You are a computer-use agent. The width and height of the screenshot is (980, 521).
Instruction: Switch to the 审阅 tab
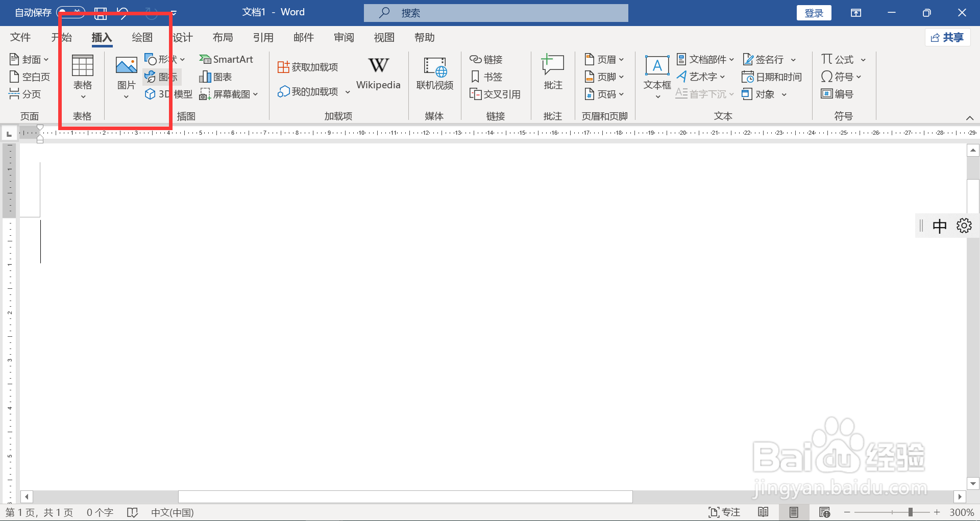pyautogui.click(x=344, y=37)
